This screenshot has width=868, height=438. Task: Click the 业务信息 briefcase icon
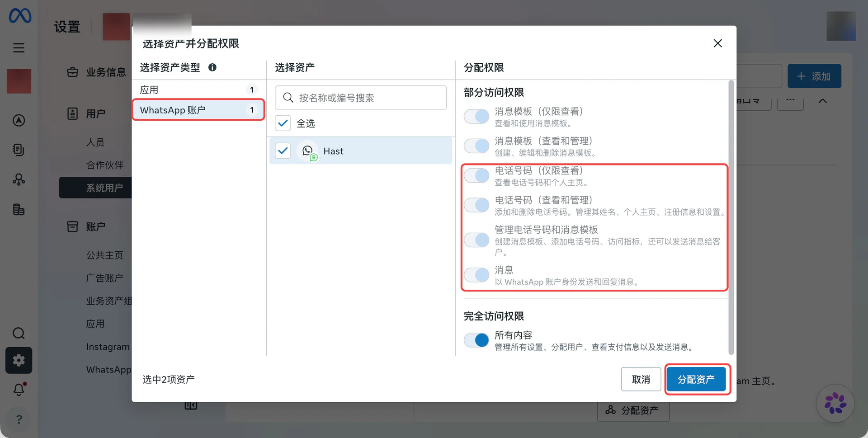(72, 72)
